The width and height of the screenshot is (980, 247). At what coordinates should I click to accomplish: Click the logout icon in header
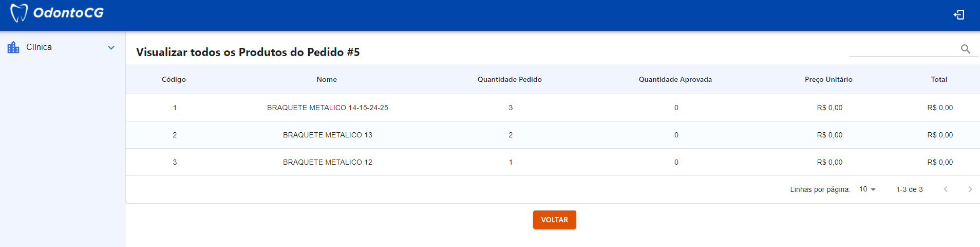pos(958,15)
